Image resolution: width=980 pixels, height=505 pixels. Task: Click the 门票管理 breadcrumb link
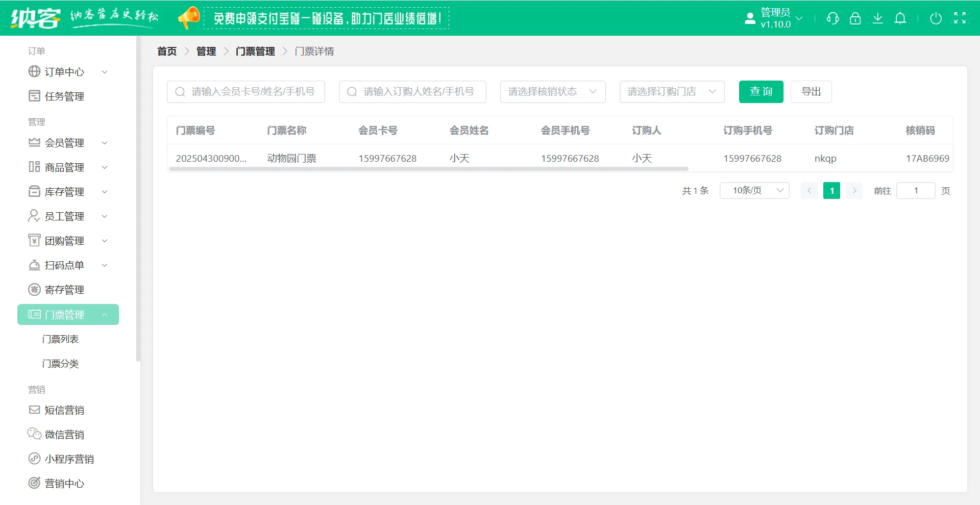255,52
